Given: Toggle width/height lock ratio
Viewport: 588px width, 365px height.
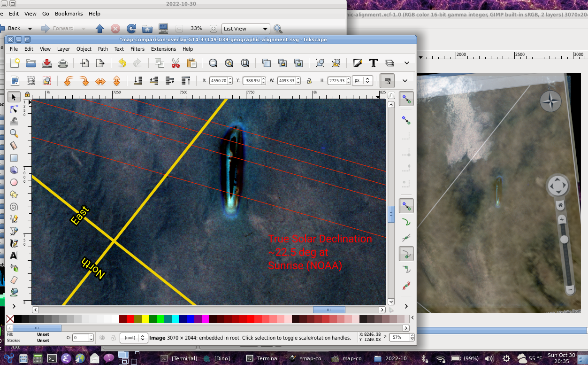Looking at the screenshot, I should click(309, 81).
